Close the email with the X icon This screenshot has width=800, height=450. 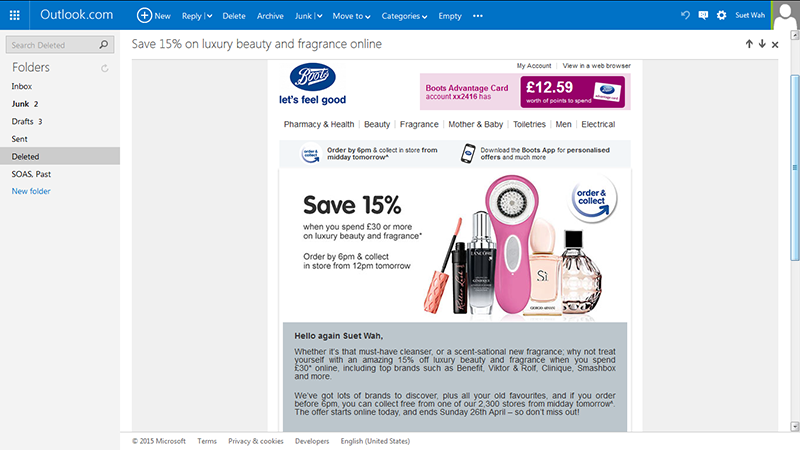pos(775,44)
